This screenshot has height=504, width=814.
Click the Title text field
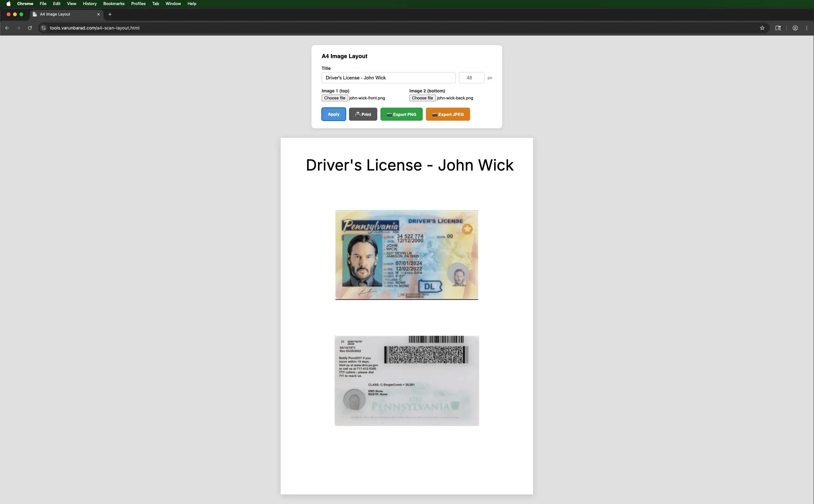click(388, 78)
